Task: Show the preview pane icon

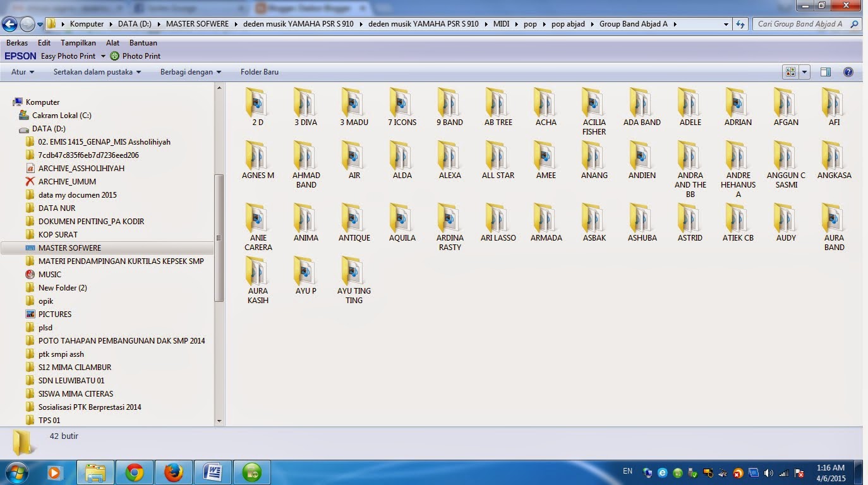Action: tap(825, 72)
